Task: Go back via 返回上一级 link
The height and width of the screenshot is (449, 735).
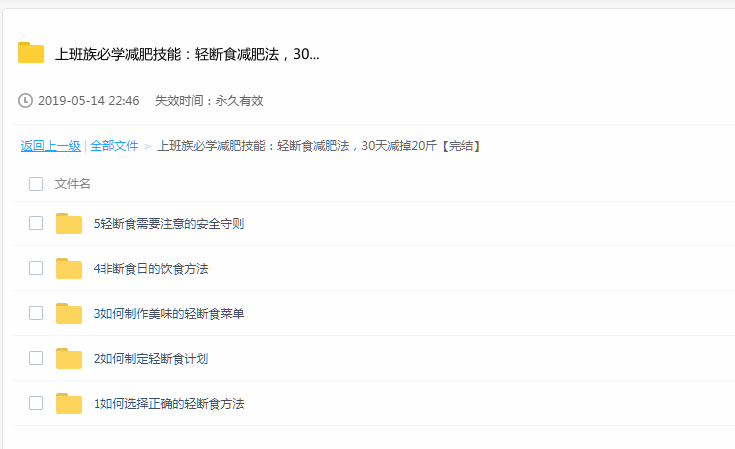Action: point(51,146)
